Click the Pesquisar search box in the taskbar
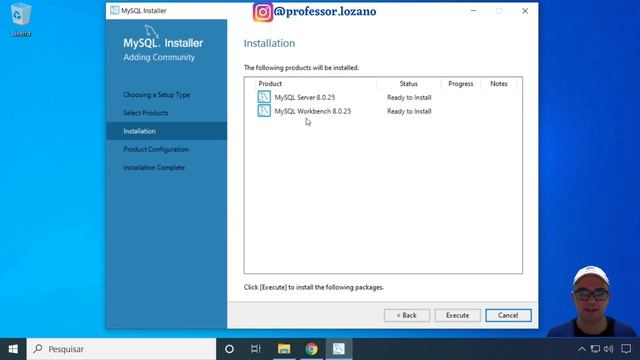Screen dimensions: 640x360 (121, 349)
